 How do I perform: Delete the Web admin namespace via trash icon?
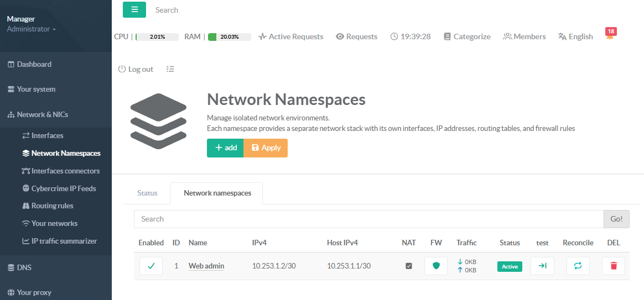tap(613, 266)
